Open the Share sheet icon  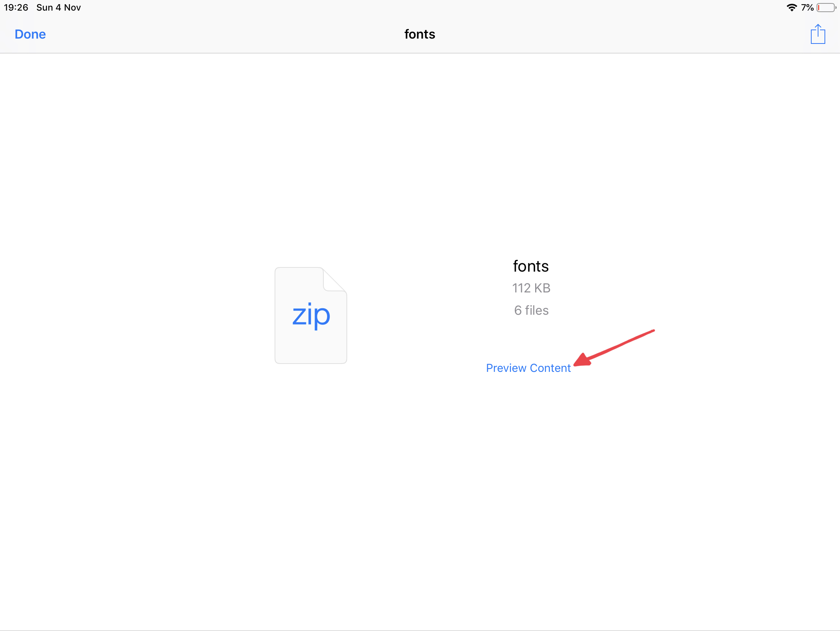pyautogui.click(x=818, y=34)
